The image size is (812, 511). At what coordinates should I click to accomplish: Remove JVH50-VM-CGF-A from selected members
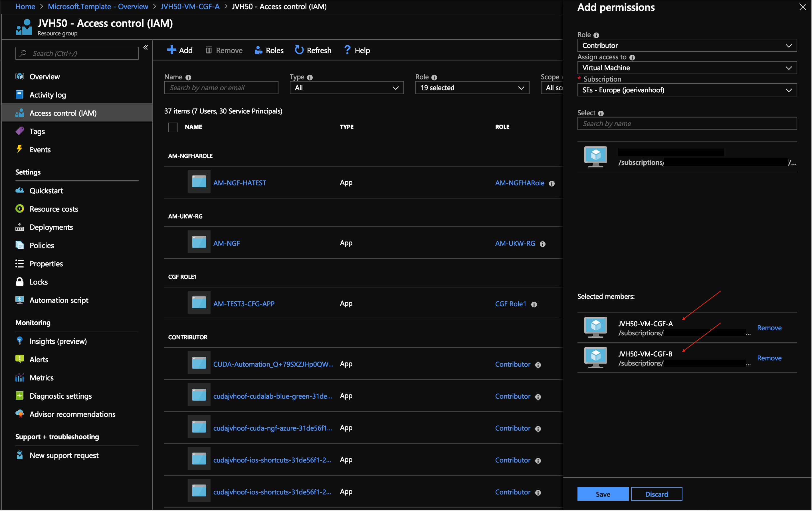(769, 328)
